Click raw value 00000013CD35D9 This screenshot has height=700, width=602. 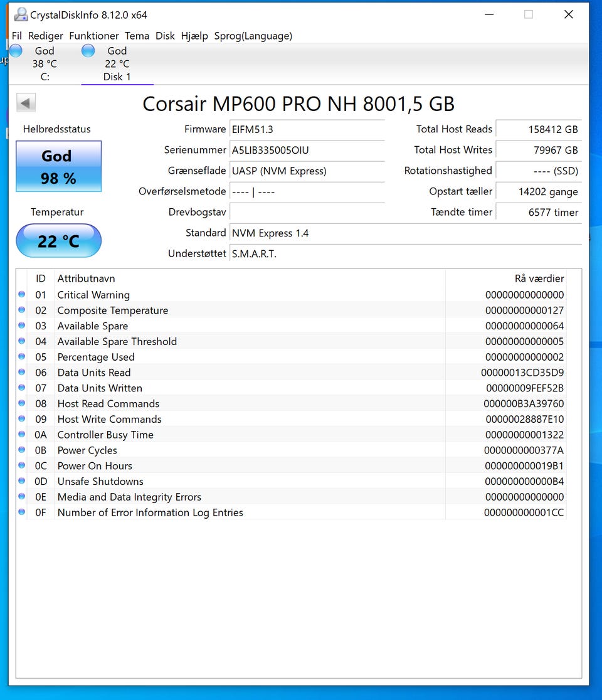(522, 373)
